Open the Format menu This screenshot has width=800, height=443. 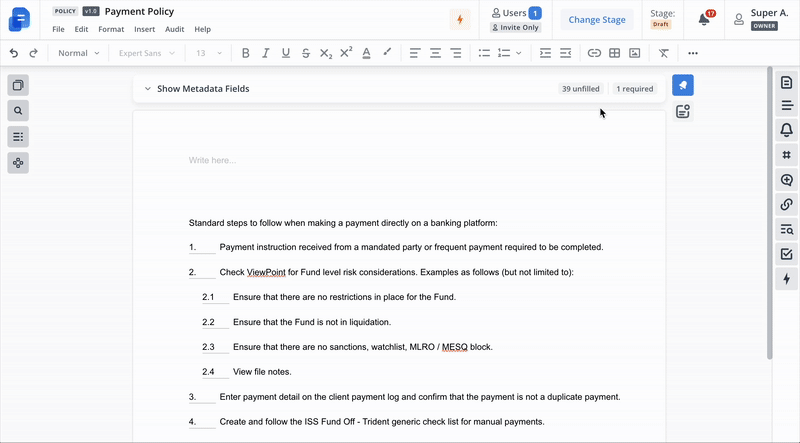pos(111,29)
